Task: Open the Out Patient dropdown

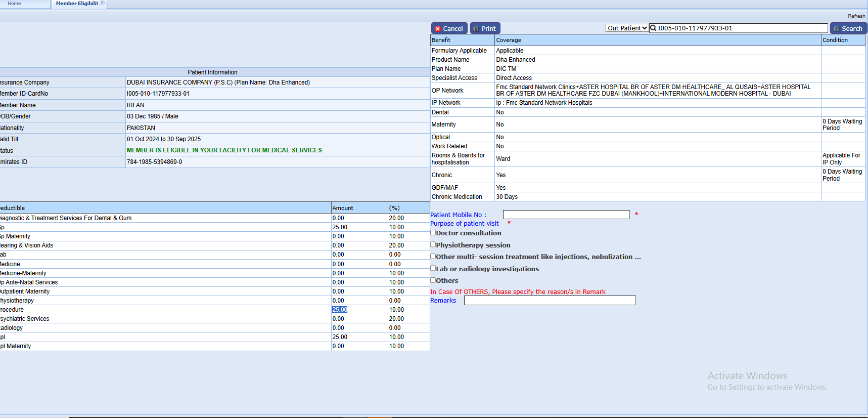Action: tap(627, 28)
